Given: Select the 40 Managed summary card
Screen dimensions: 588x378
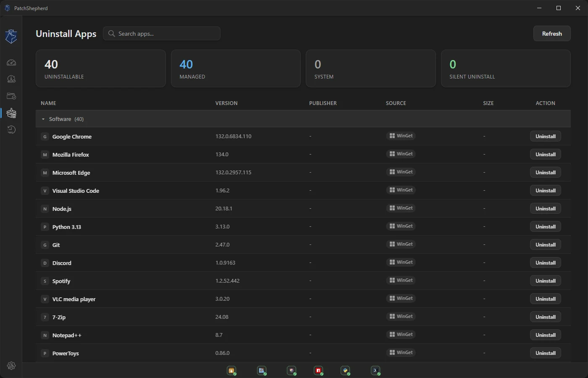Looking at the screenshot, I should pyautogui.click(x=236, y=68).
